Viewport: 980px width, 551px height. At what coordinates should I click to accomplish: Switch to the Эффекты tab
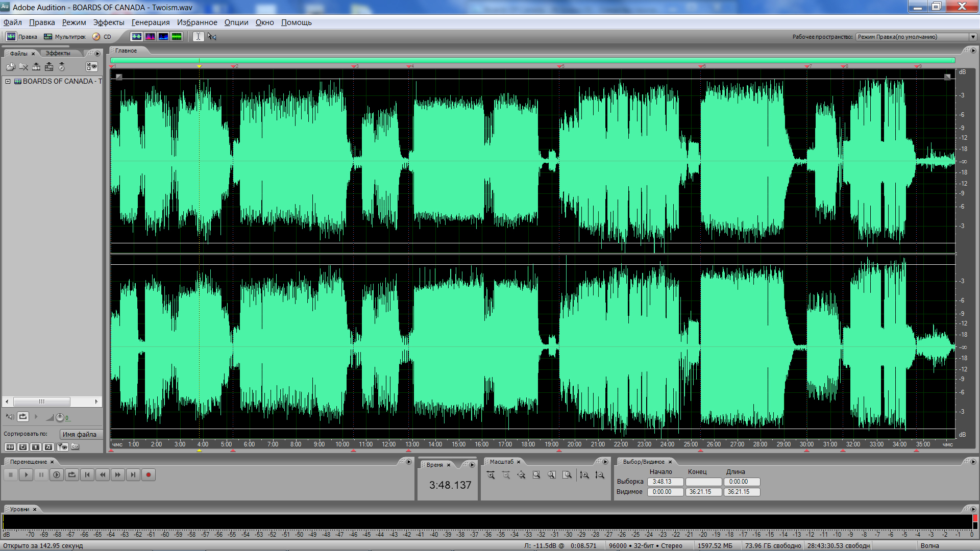58,53
